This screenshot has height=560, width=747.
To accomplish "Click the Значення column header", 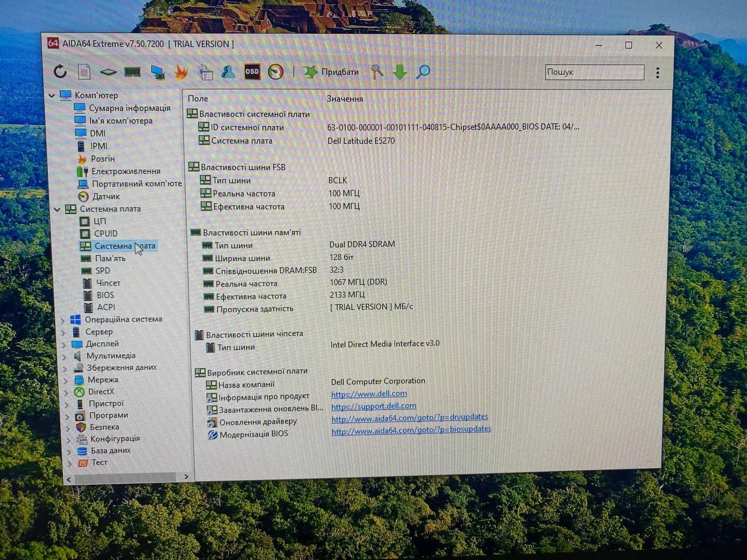I will pyautogui.click(x=345, y=99).
